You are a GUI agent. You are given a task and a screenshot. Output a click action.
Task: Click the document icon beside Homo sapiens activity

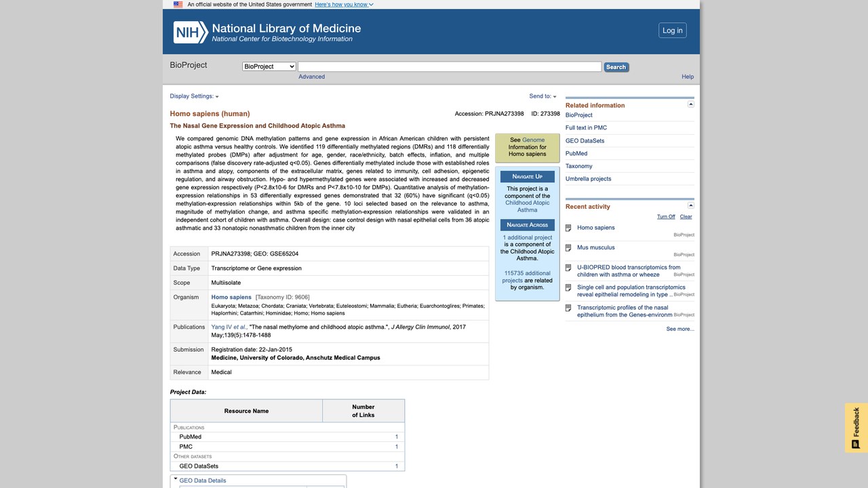[569, 228]
